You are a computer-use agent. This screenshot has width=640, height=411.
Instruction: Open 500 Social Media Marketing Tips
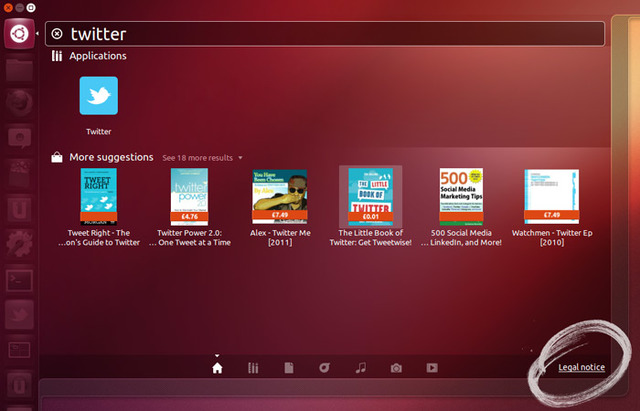coord(461,207)
